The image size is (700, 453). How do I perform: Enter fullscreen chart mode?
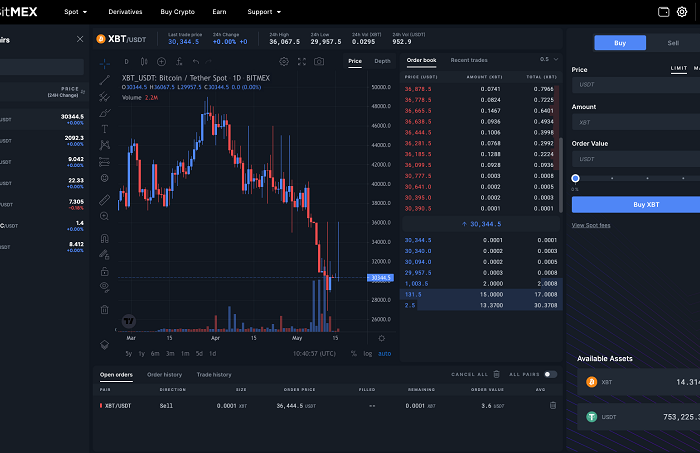[x=301, y=62]
